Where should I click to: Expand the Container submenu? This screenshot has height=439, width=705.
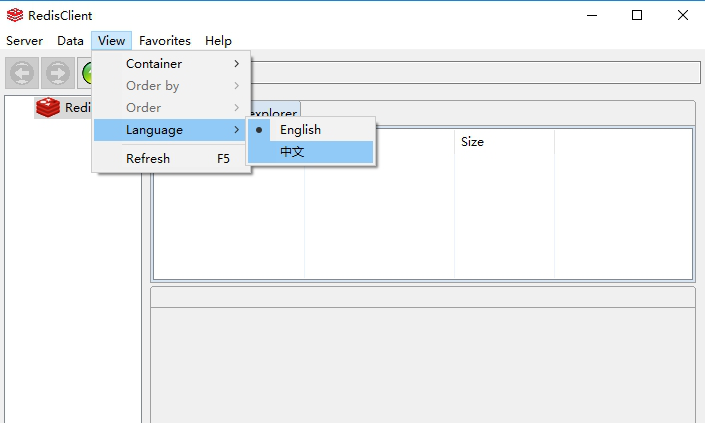click(171, 64)
